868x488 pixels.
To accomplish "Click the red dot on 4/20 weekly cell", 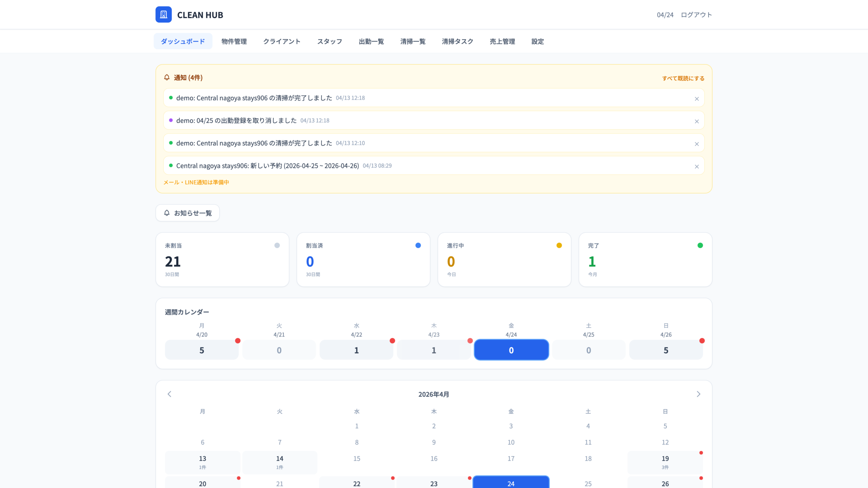I will (x=238, y=341).
